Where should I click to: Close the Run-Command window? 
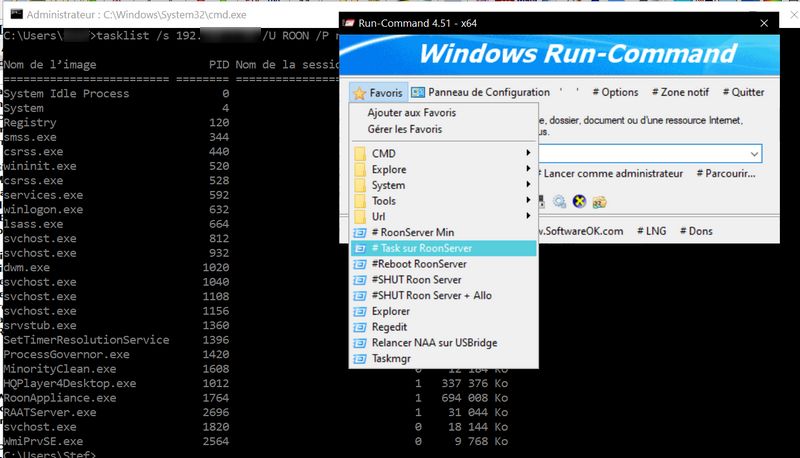click(764, 23)
